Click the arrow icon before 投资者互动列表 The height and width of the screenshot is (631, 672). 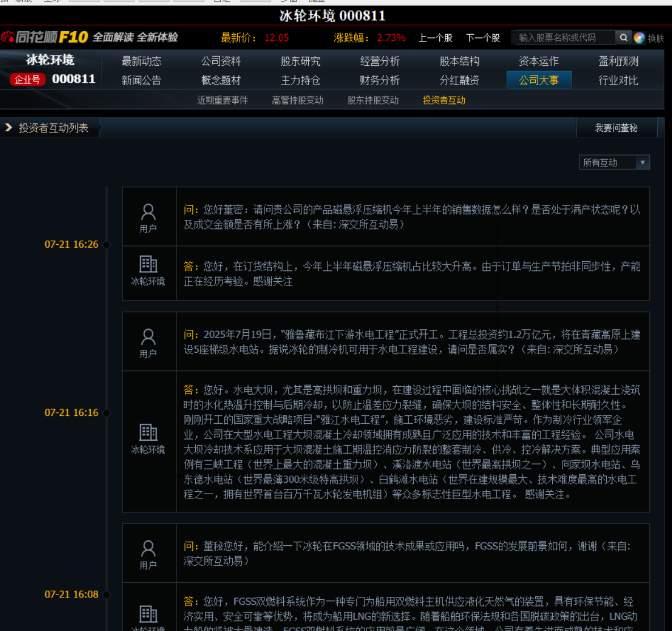click(8, 127)
